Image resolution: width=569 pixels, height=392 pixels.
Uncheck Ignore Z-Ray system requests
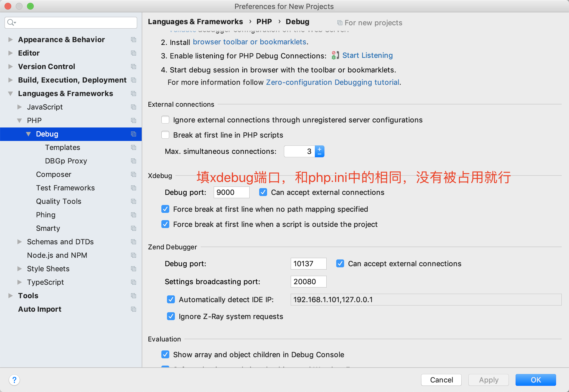click(171, 316)
